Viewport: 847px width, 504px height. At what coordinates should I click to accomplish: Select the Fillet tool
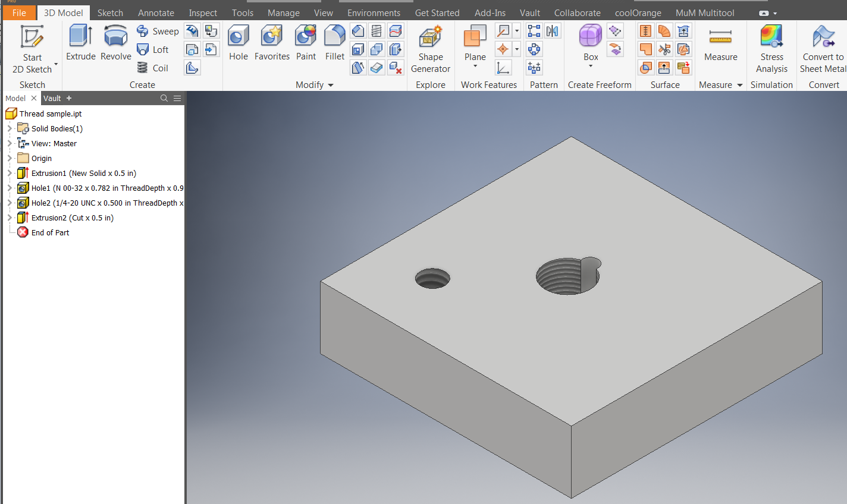pos(334,42)
